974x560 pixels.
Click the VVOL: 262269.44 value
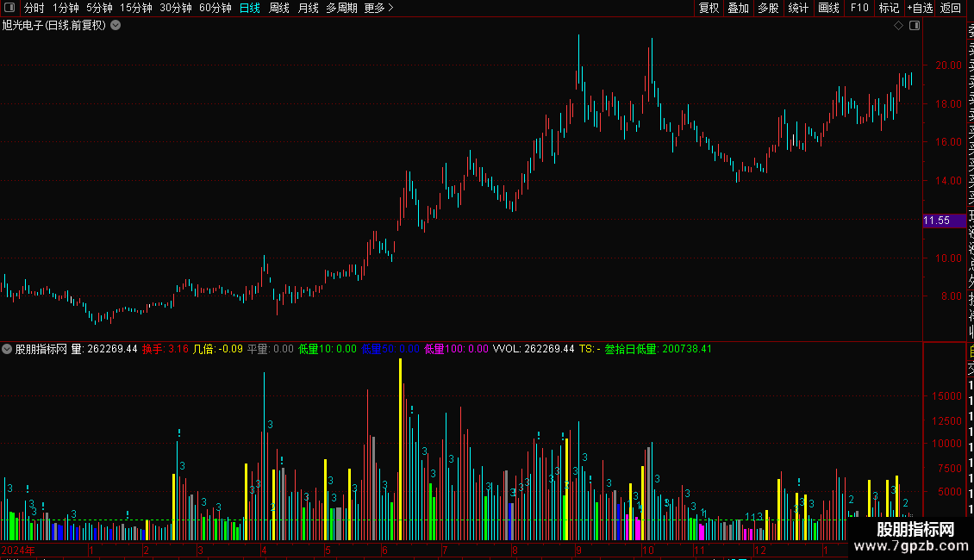(534, 349)
